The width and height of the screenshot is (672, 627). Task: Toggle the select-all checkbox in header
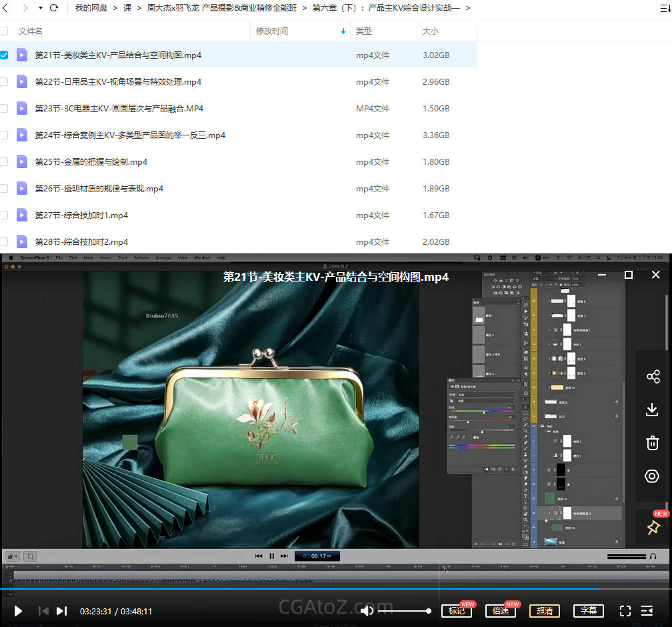tap(4, 31)
